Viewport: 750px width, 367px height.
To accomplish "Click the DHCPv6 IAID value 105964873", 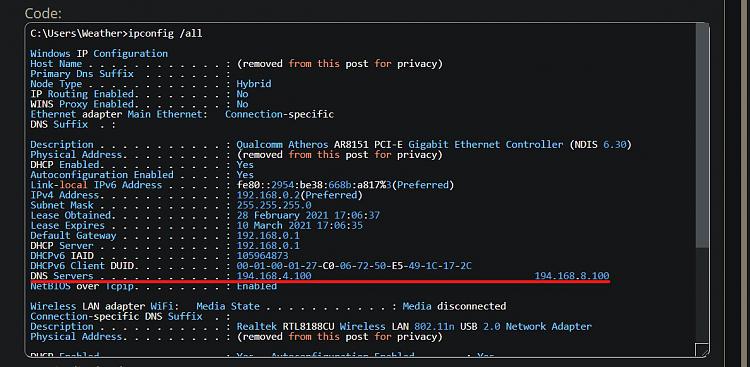I will [262, 256].
